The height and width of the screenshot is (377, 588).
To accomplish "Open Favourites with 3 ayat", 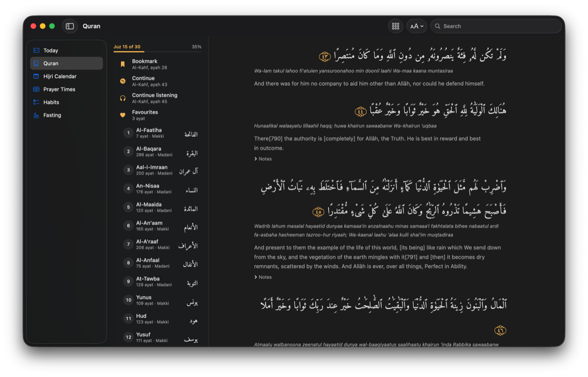I will 158,115.
